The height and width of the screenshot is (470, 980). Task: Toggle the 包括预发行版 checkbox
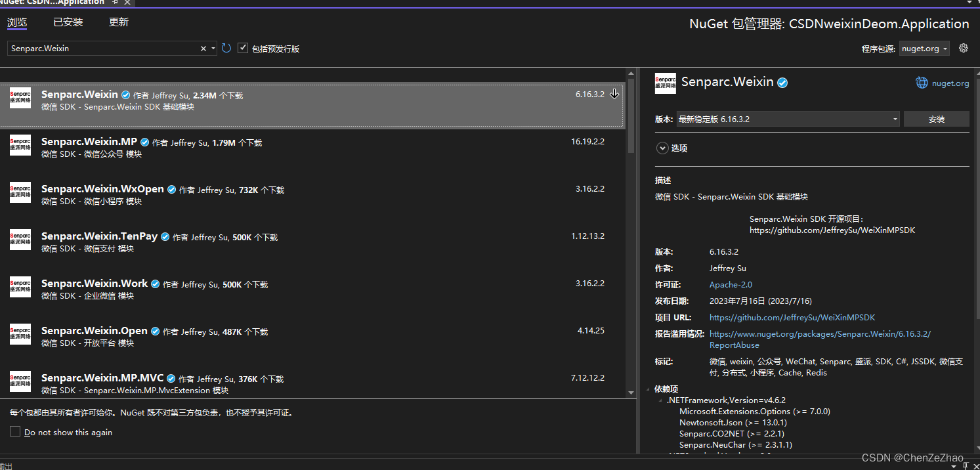(243, 48)
